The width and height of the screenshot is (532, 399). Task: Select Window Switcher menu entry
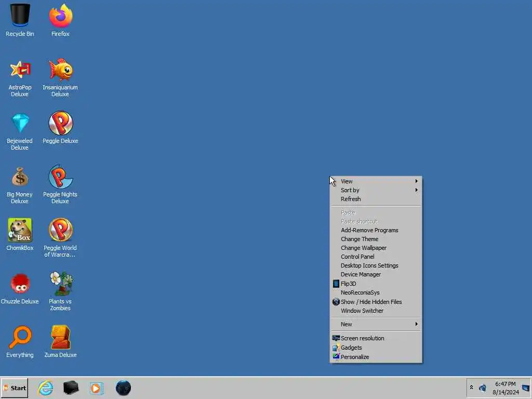(x=376, y=311)
